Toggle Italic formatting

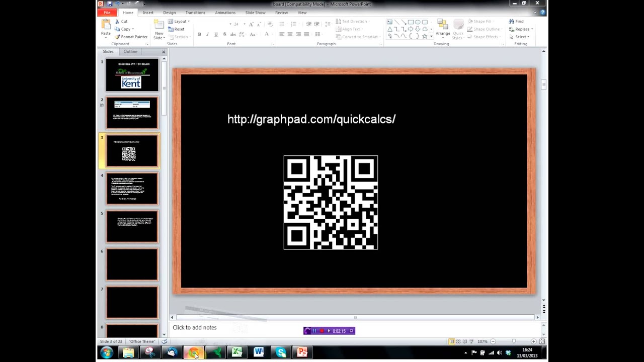point(208,34)
